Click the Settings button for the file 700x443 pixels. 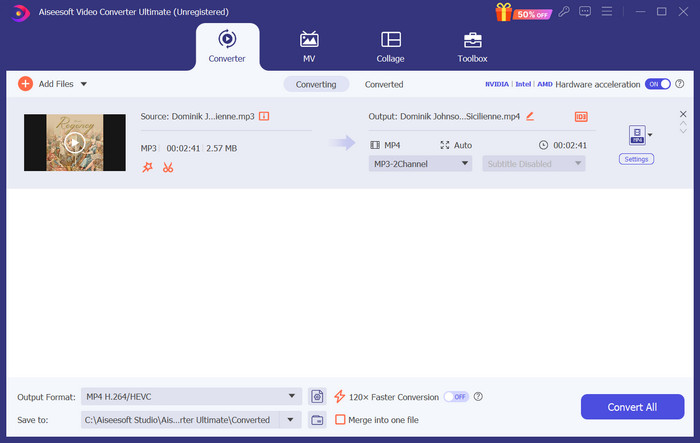point(636,159)
